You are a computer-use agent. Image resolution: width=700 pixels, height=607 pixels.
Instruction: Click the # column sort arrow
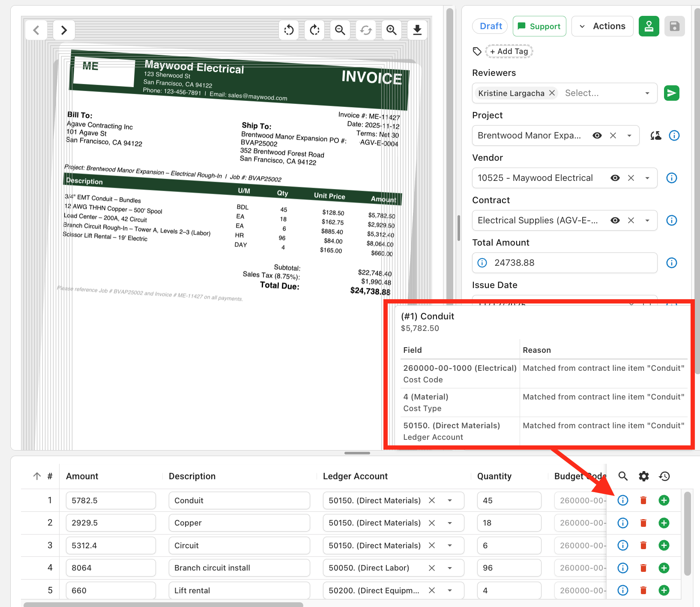tap(37, 476)
